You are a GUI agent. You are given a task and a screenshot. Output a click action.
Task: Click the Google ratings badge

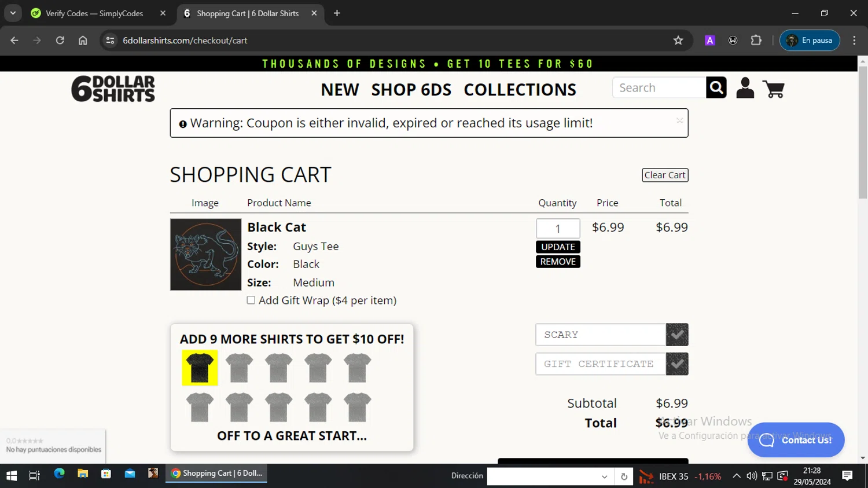pos(53,446)
